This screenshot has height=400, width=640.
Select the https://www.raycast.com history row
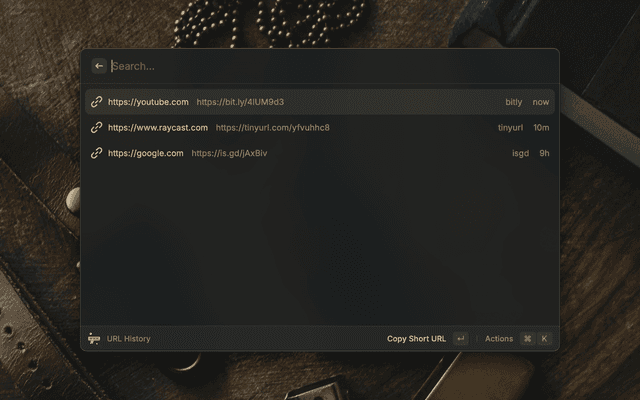[320, 127]
